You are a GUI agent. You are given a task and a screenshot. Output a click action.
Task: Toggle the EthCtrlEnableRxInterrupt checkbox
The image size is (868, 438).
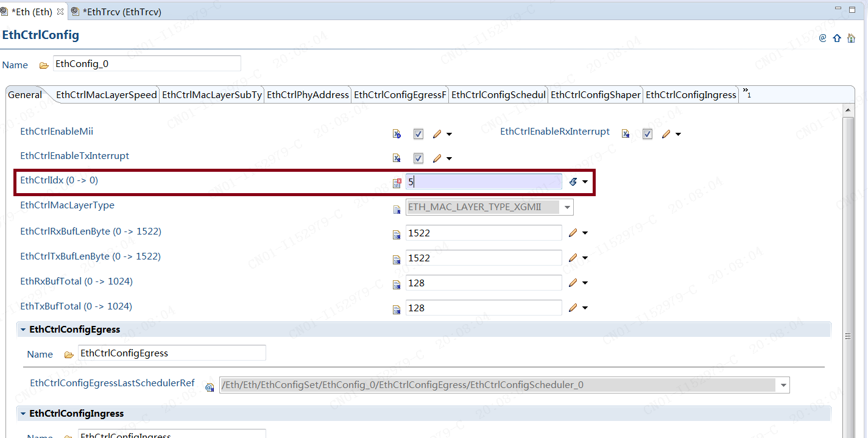[647, 134]
